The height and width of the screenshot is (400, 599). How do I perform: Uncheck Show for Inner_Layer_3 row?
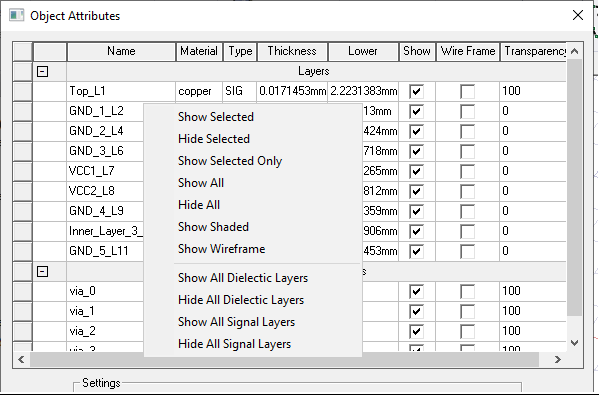[416, 232]
